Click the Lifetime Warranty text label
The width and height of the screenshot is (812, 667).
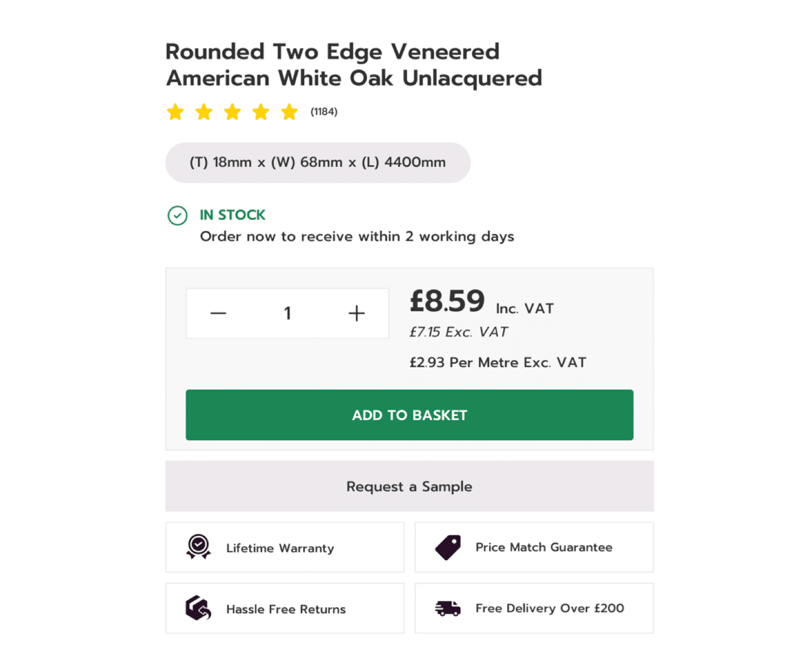280,548
